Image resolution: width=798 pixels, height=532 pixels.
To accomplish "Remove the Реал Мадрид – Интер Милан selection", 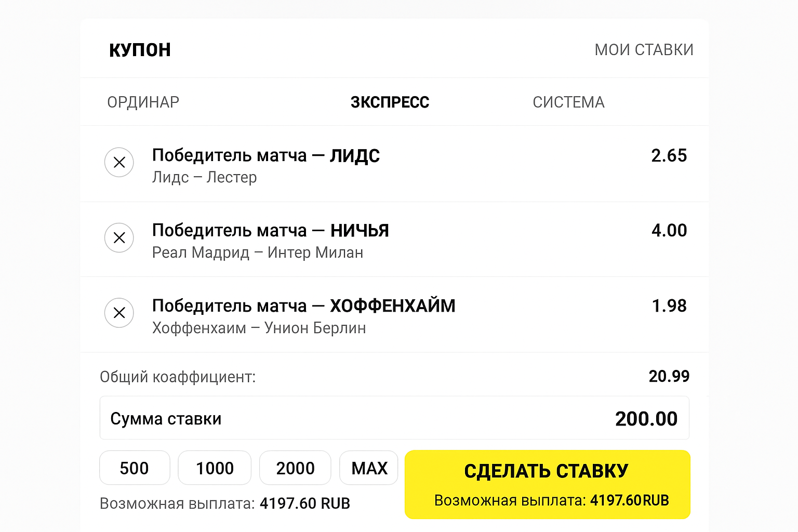I will point(119,238).
